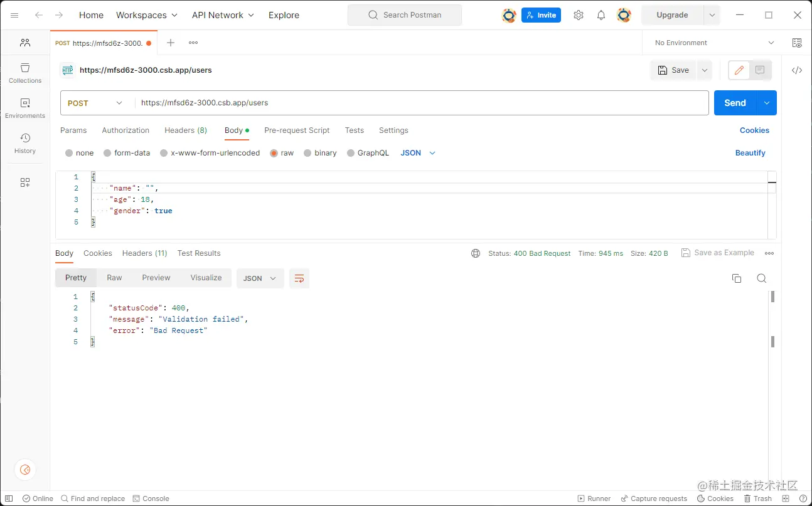
Task: Click the Search Postman box
Action: 405,15
